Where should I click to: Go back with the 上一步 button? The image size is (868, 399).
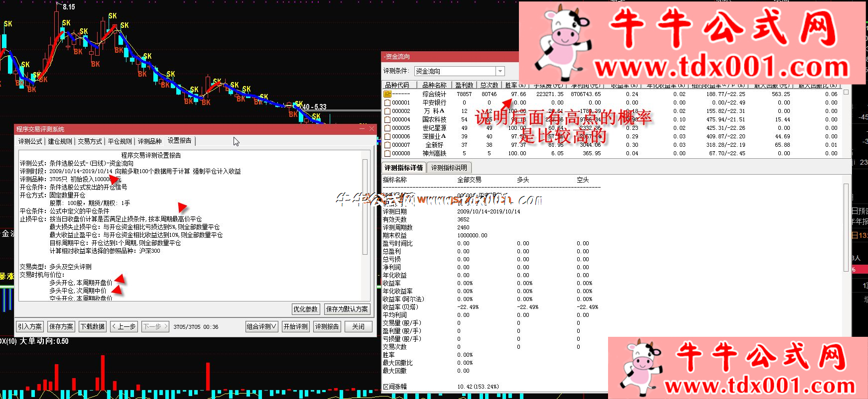pos(124,326)
